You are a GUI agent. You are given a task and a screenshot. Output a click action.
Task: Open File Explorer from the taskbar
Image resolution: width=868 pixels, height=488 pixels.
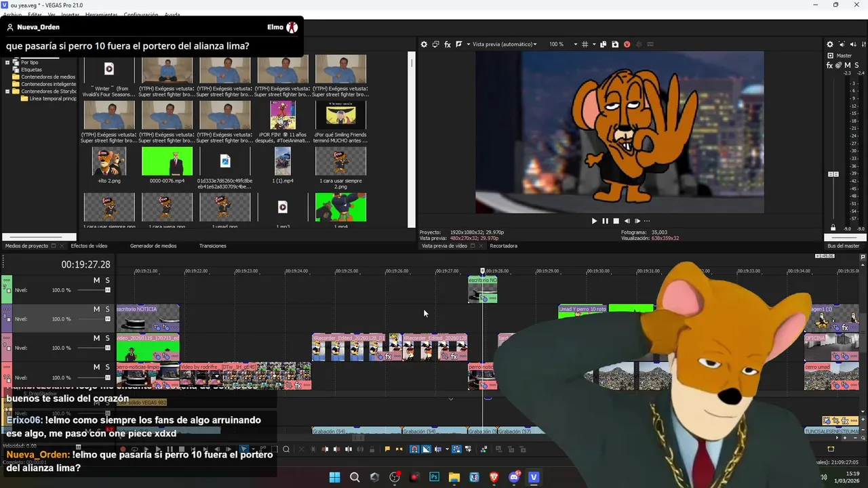(x=454, y=477)
